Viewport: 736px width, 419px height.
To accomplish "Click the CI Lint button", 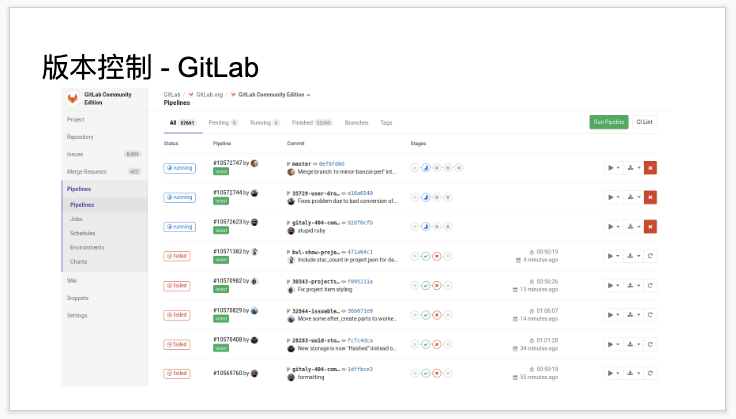I will coord(644,122).
